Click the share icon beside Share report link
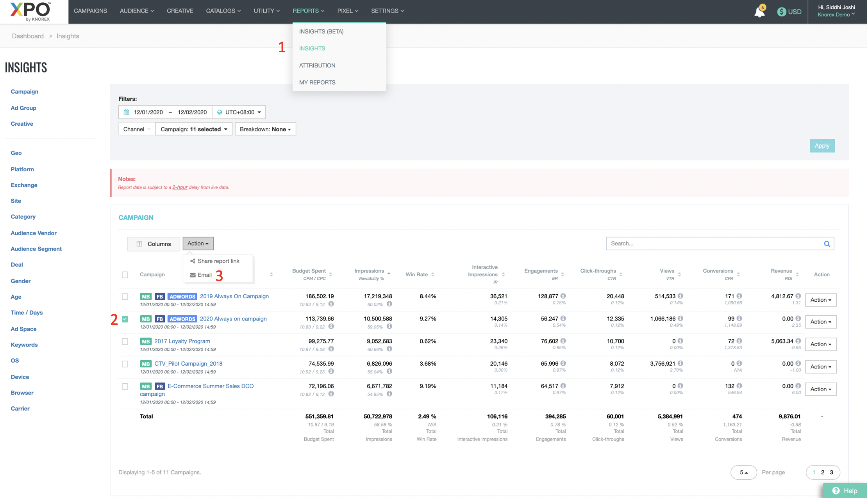Viewport: 868px width, 498px height. 193,261
